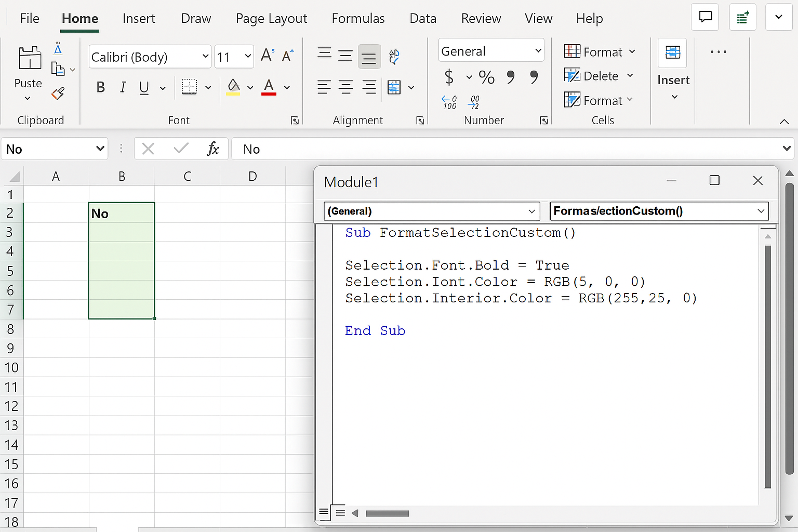Image resolution: width=798 pixels, height=532 pixels.
Task: Click the ribbon more options ellipsis
Action: click(x=719, y=51)
